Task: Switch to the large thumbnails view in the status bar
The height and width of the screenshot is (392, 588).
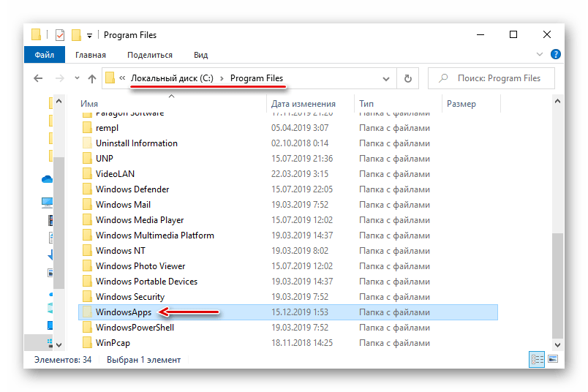Action: [554, 360]
